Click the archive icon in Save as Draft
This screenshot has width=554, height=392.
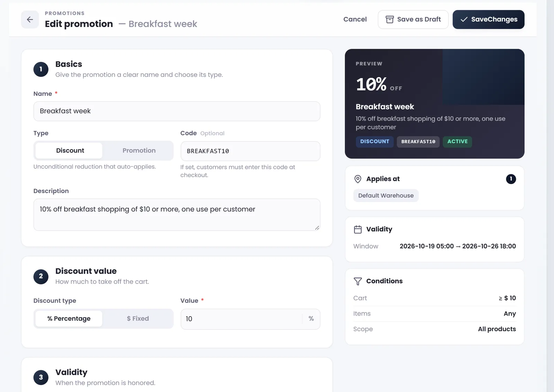click(x=390, y=19)
